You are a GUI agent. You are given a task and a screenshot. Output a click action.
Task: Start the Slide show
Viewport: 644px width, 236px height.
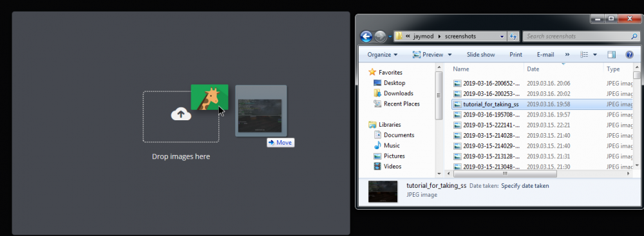tap(480, 55)
